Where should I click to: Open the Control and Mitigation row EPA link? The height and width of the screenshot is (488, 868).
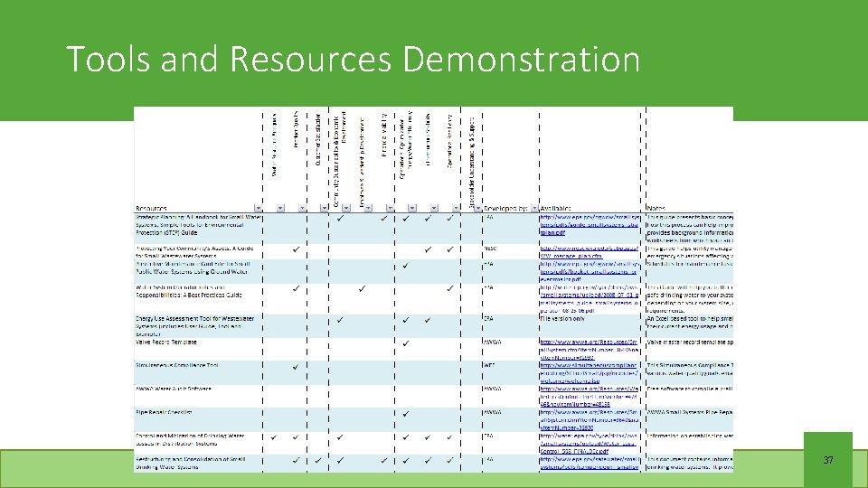pyautogui.click(x=589, y=444)
